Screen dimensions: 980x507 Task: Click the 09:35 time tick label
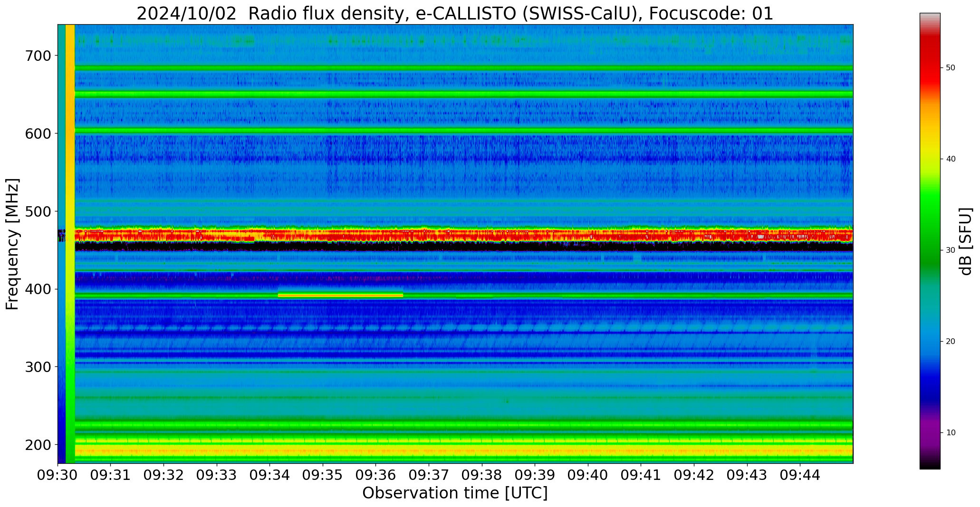(323, 475)
